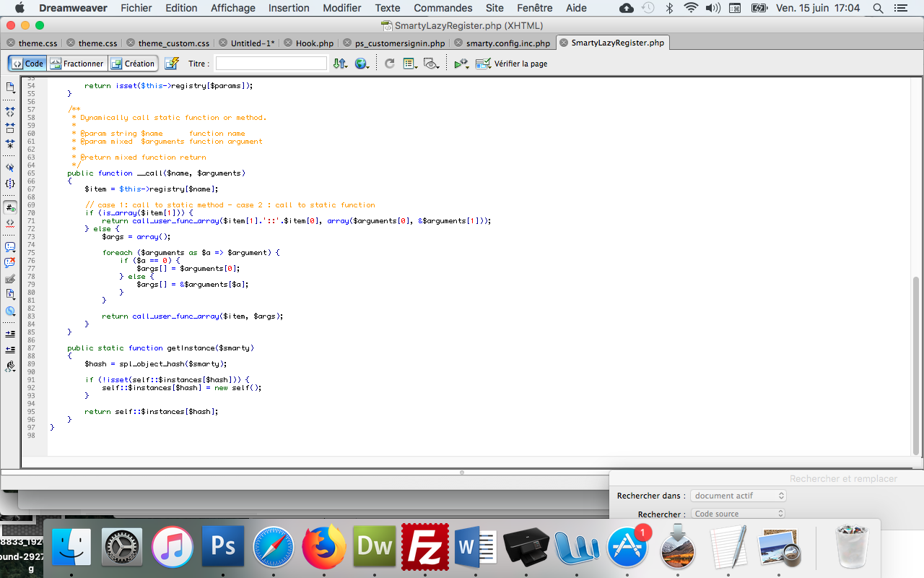Viewport: 924px width, 578px height.
Task: Open file management arrows icon
Action: point(341,64)
